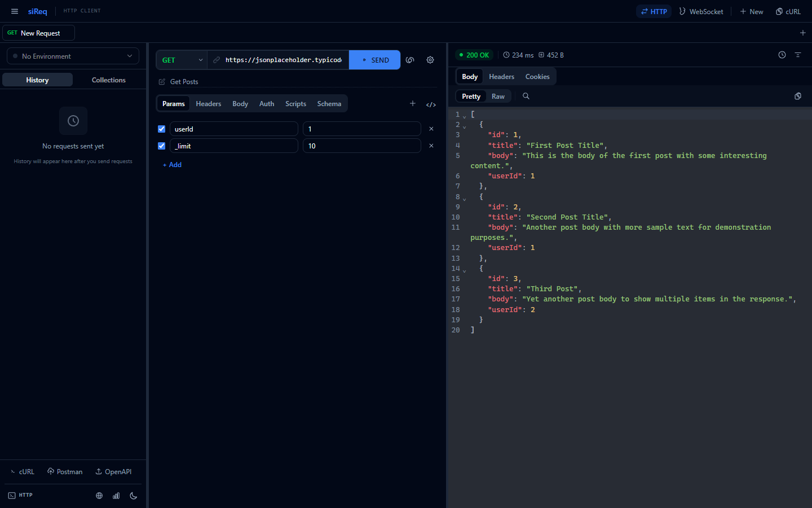Screen dimensions: 812x508
Task: Switch to WebSocket mode
Action: [701, 11]
